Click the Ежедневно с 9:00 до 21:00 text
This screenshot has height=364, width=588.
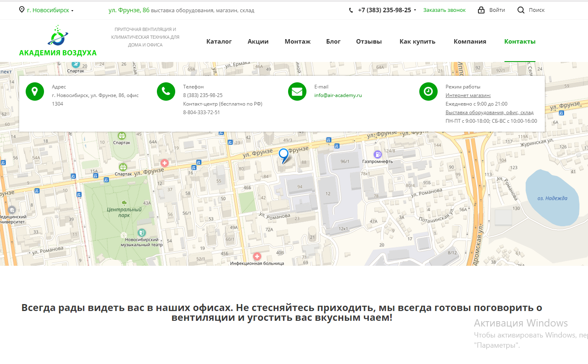(x=476, y=104)
